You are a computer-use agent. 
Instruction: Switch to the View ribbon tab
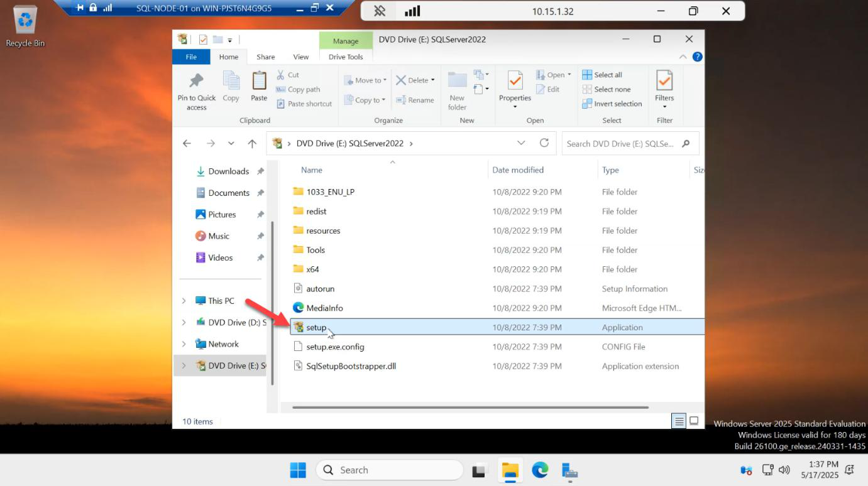301,57
